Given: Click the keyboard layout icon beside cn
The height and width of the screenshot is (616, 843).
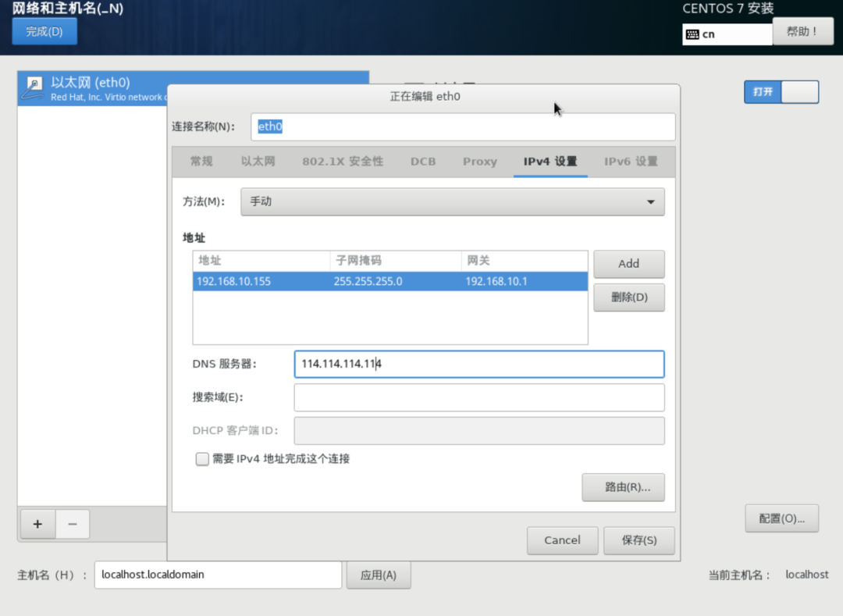Looking at the screenshot, I should [x=692, y=34].
